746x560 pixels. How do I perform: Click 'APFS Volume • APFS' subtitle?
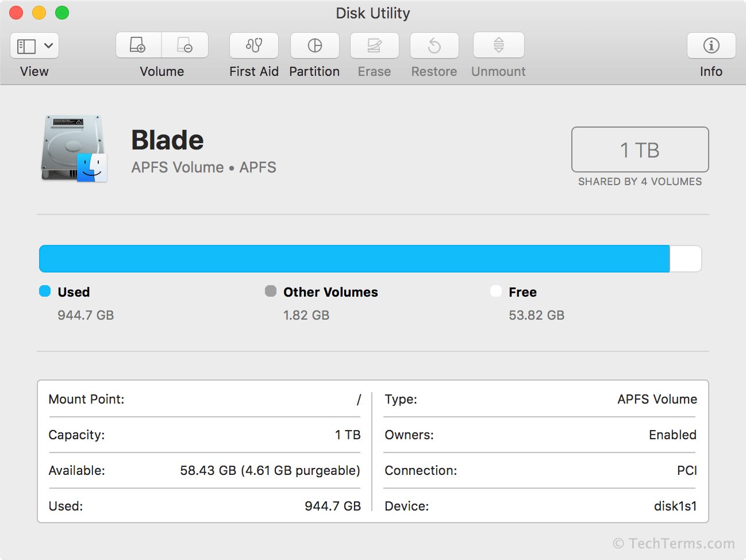pyautogui.click(x=204, y=167)
